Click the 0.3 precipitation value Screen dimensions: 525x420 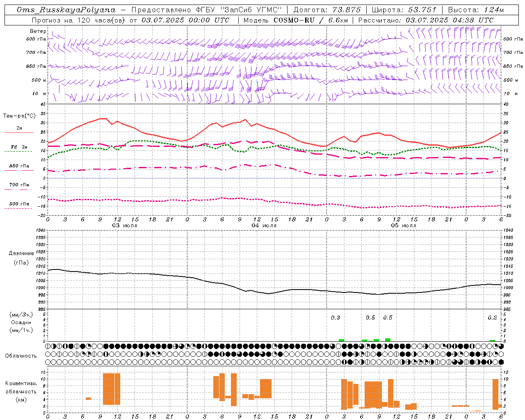tap(336, 317)
